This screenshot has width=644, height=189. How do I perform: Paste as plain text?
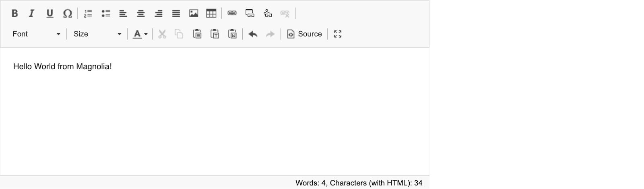click(x=215, y=34)
